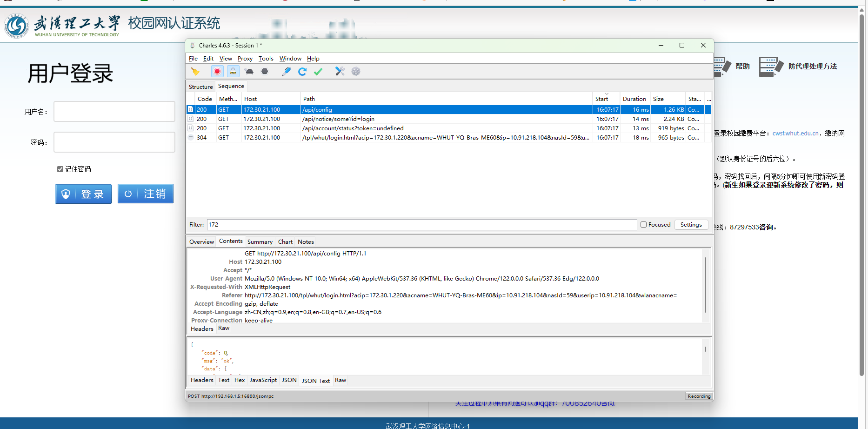Click the Recording status button
This screenshot has height=429, width=868.
click(699, 396)
